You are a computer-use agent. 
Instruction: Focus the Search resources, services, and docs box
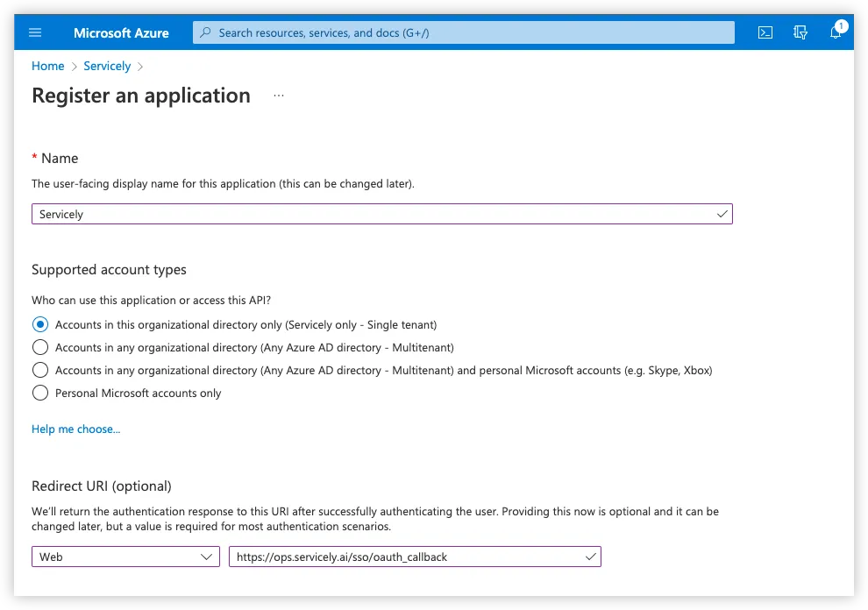point(463,32)
